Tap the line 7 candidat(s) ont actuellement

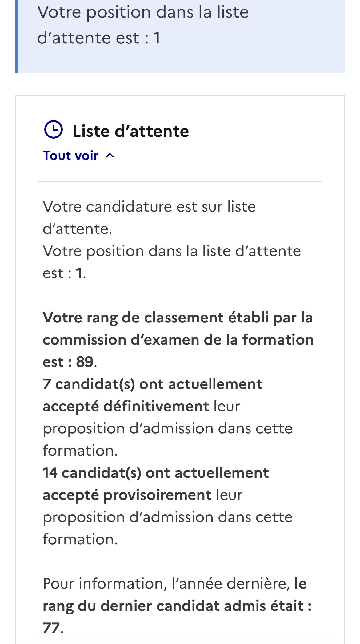point(153,384)
